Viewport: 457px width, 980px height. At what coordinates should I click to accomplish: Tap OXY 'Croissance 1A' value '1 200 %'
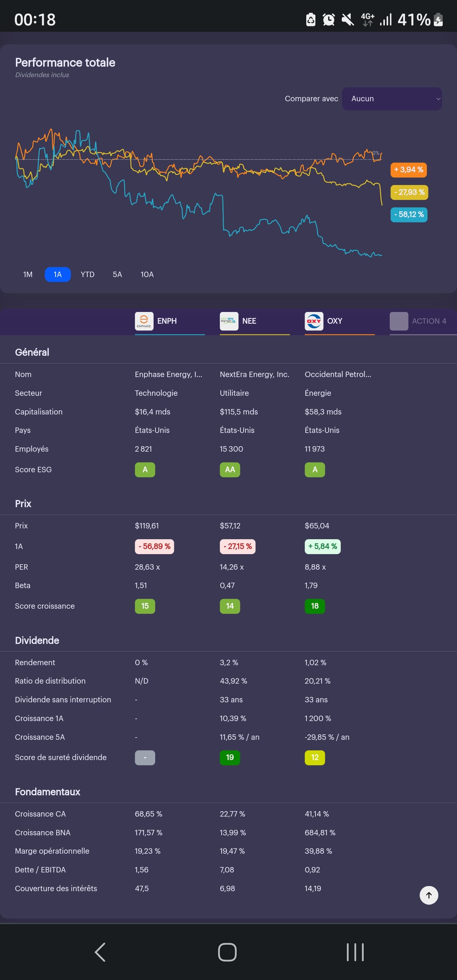point(318,718)
